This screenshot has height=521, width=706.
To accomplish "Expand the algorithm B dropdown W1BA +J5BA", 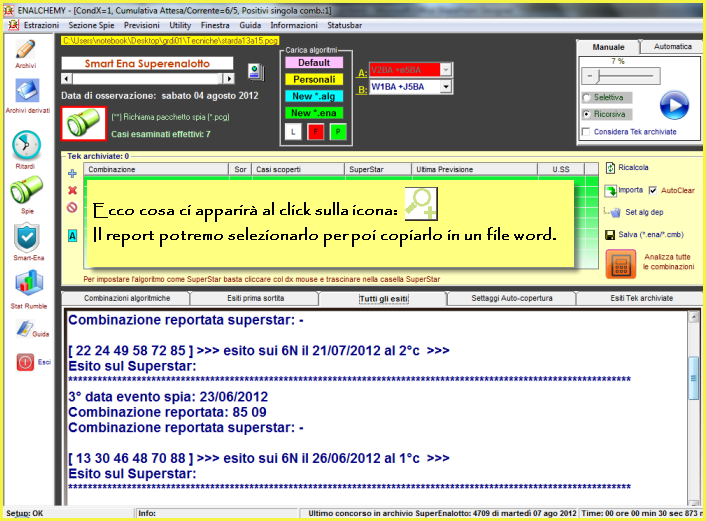I will pos(445,86).
